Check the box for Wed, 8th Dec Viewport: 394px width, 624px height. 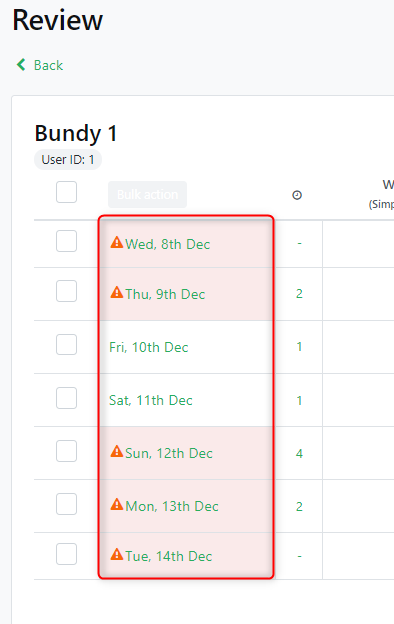66,241
